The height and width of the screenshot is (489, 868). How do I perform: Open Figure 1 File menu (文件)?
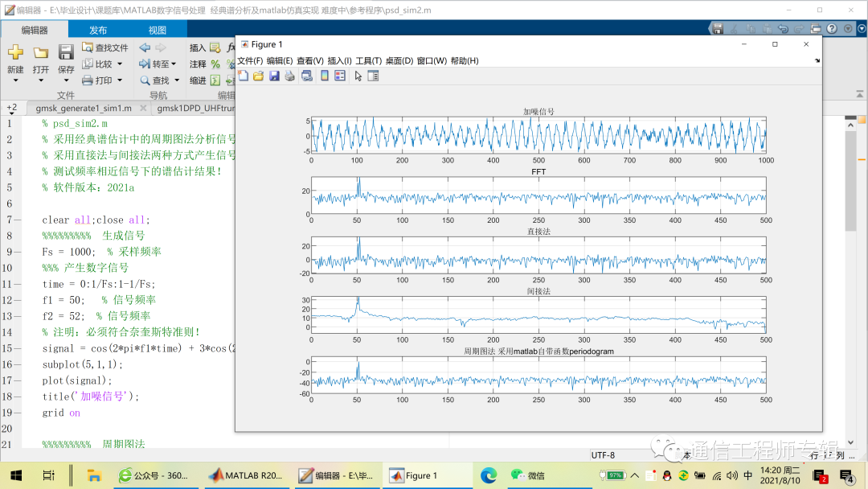(250, 61)
